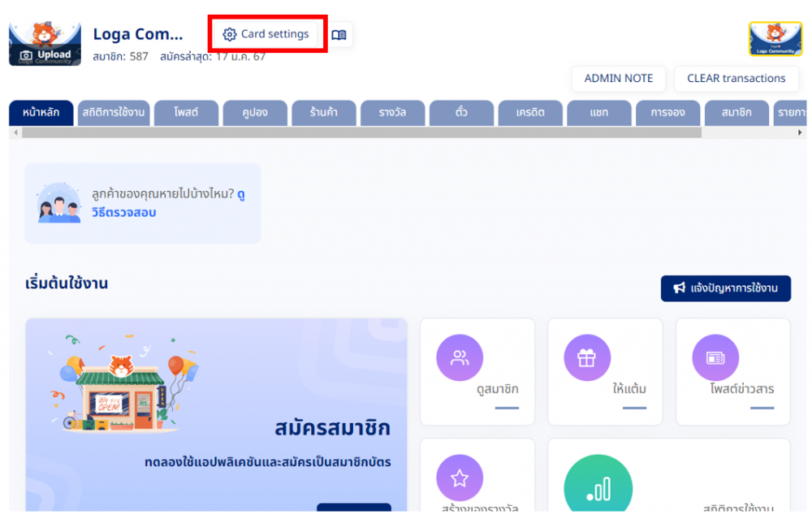Click the people icon on the ดูสมาชิก card
The width and height of the screenshot is (812, 519).
click(x=460, y=357)
